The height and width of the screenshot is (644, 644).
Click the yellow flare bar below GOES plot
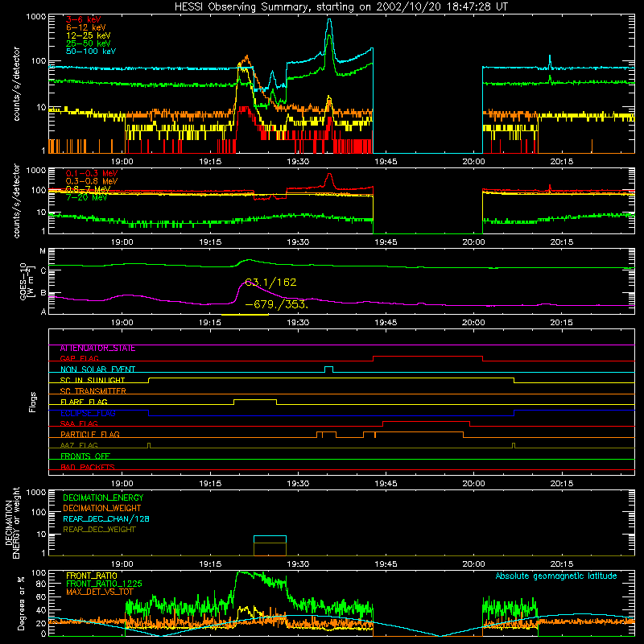coord(245,315)
